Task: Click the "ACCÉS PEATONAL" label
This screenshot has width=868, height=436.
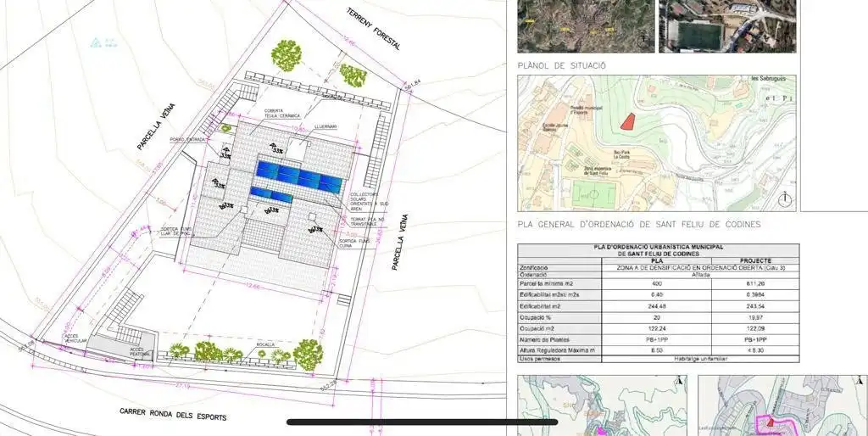Action: [141, 351]
